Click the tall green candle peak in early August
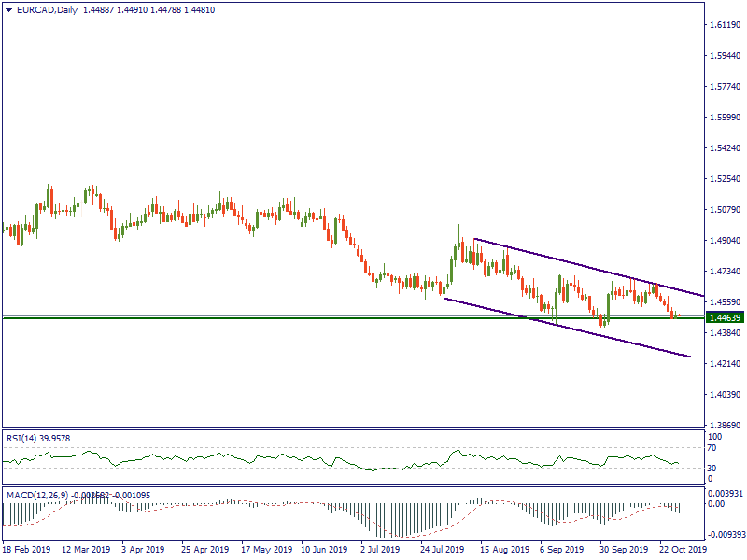This screenshot has width=747, height=560. tap(459, 227)
